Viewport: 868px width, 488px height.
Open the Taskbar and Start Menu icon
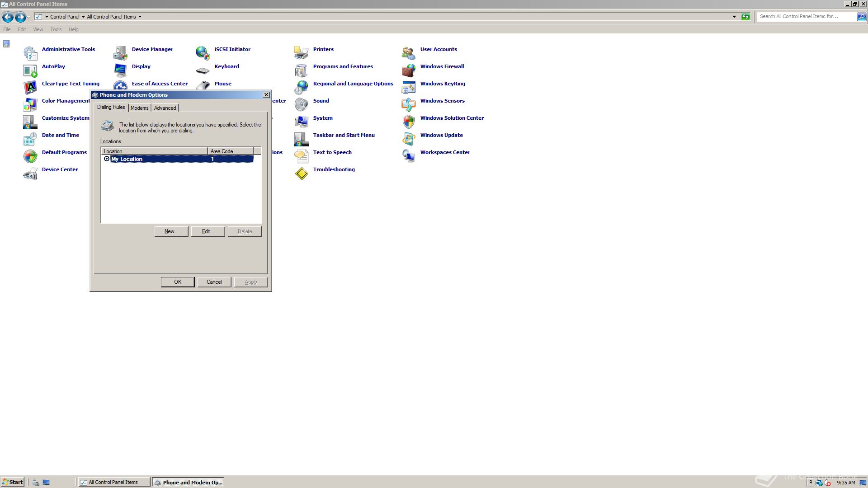point(302,139)
